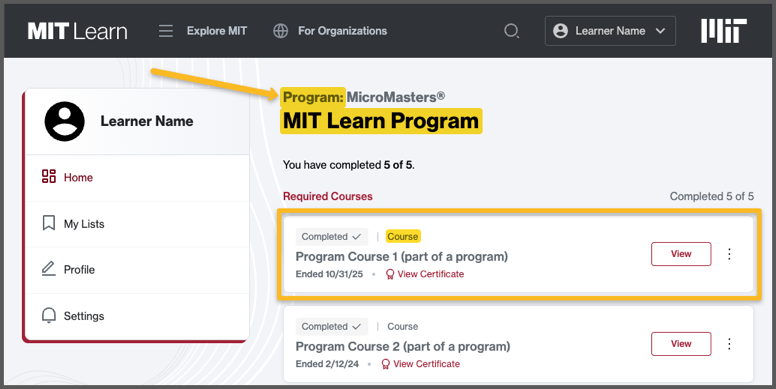Click the MicroMasters program type label
The height and width of the screenshot is (389, 776).
(x=395, y=97)
